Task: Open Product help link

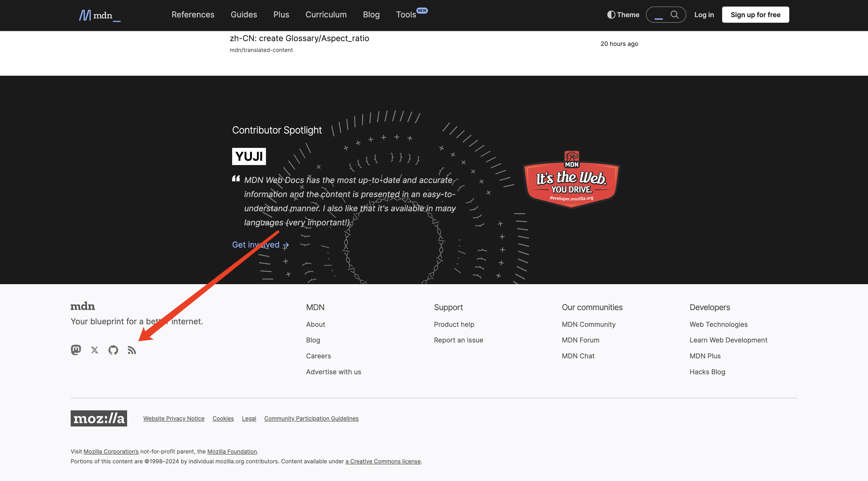Action: 454,324
